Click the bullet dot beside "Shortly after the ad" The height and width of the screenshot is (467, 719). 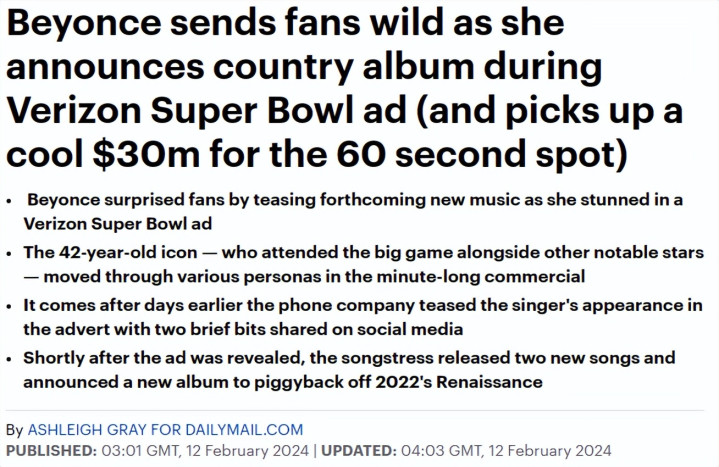click(x=9, y=359)
